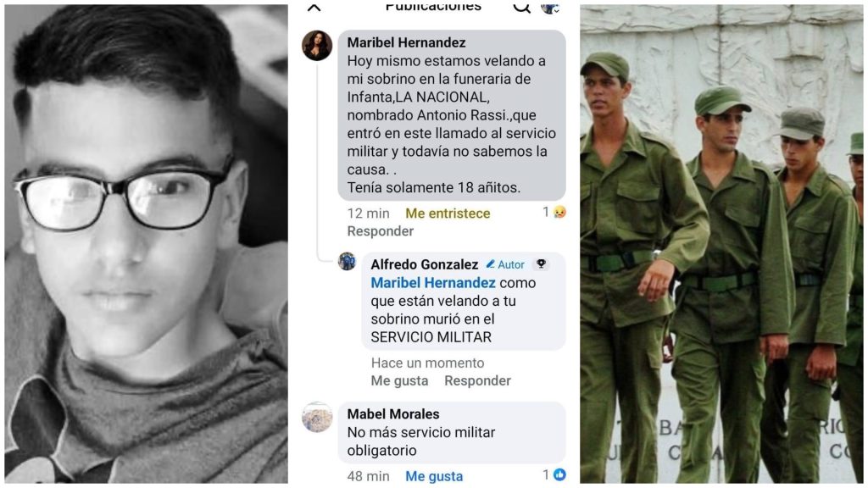868x488 pixels.
Task: Tap the back arrow near Publicaciones
Action: (x=314, y=8)
